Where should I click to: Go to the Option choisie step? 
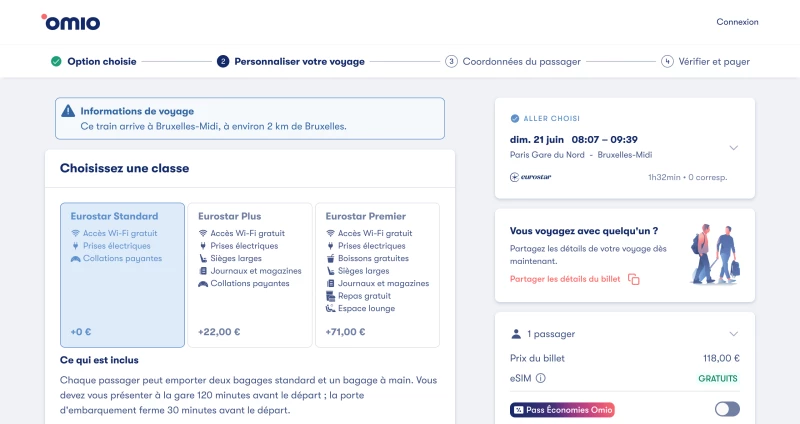point(102,62)
